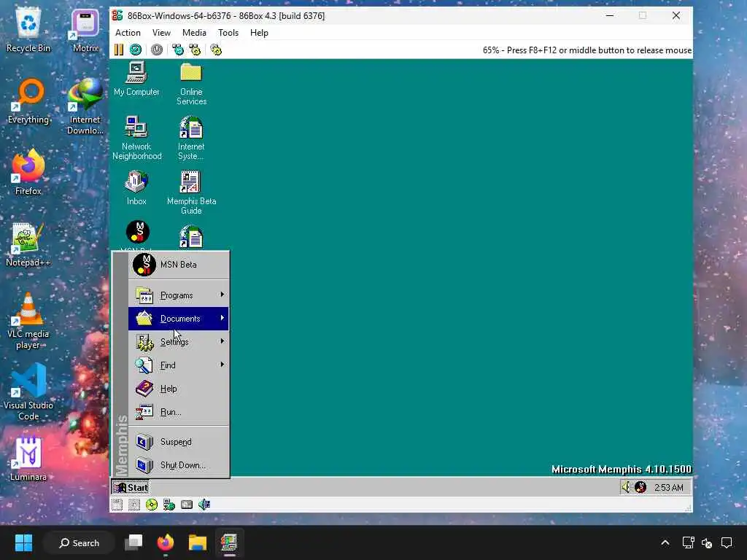Click the Windows taskbar Search box
The width and height of the screenshot is (747, 560).
tap(79, 542)
